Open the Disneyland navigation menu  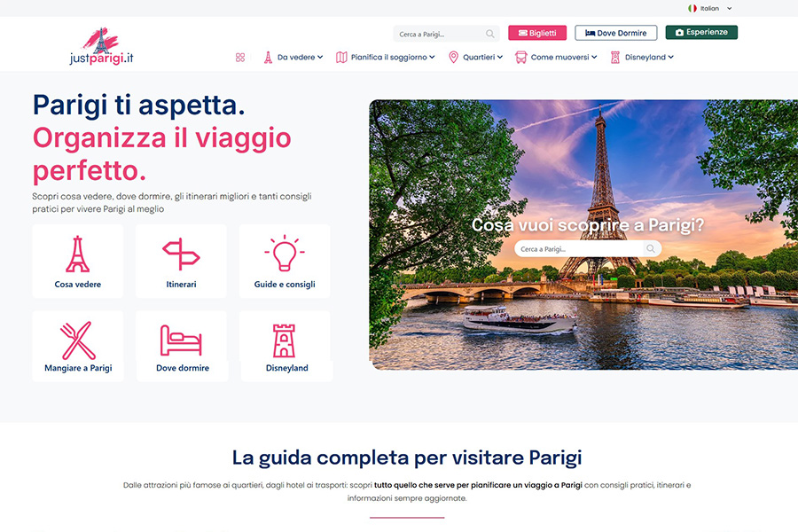coord(642,58)
